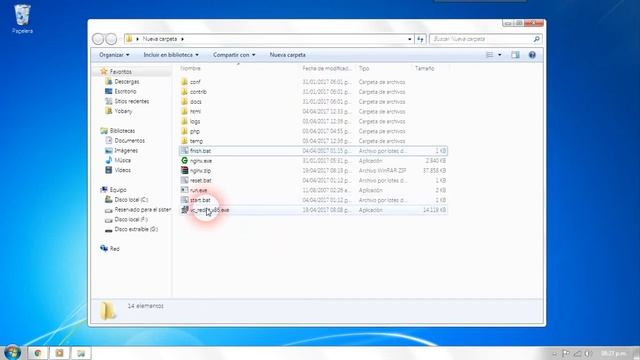Create a folder with Nueva carpeta button

coord(287,55)
